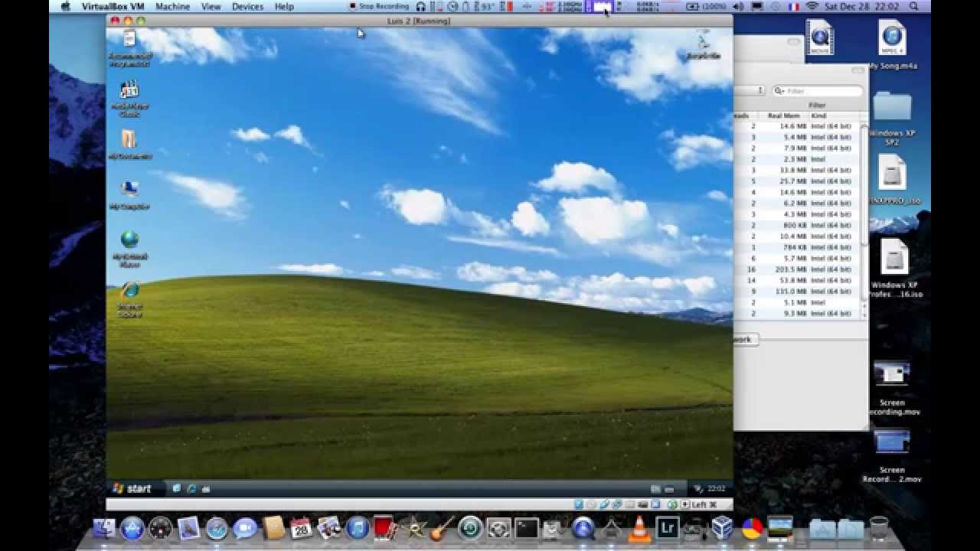The width and height of the screenshot is (980, 551).
Task: Click the Filter search field in Activity Monitor
Action: 817,90
